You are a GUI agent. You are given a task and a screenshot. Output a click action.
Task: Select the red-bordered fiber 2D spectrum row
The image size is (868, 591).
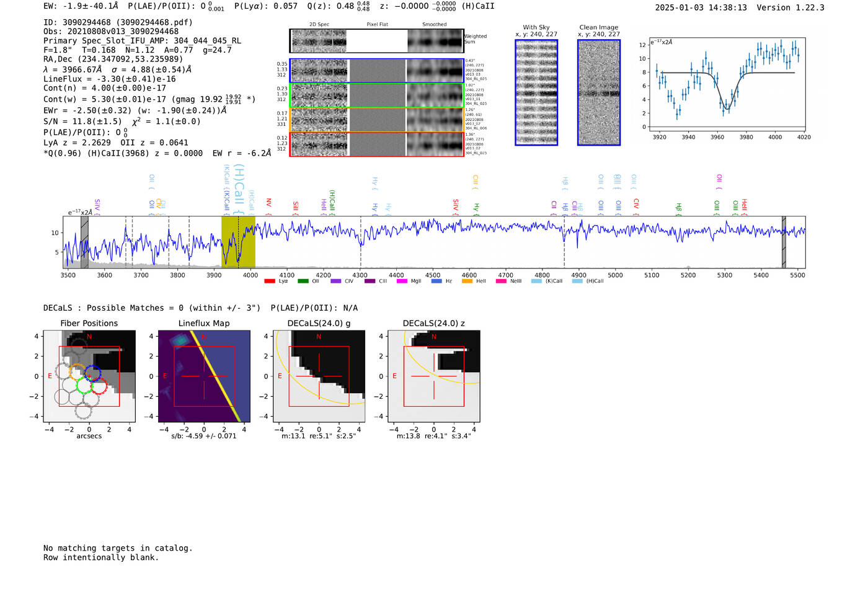click(x=377, y=144)
